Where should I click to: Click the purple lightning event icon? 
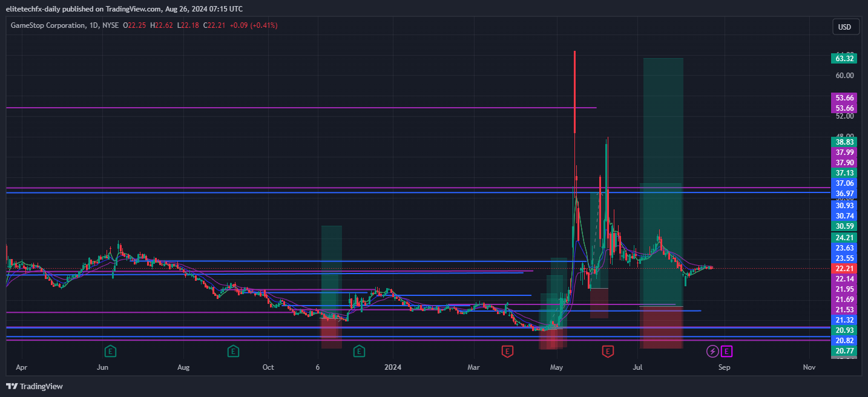(713, 350)
